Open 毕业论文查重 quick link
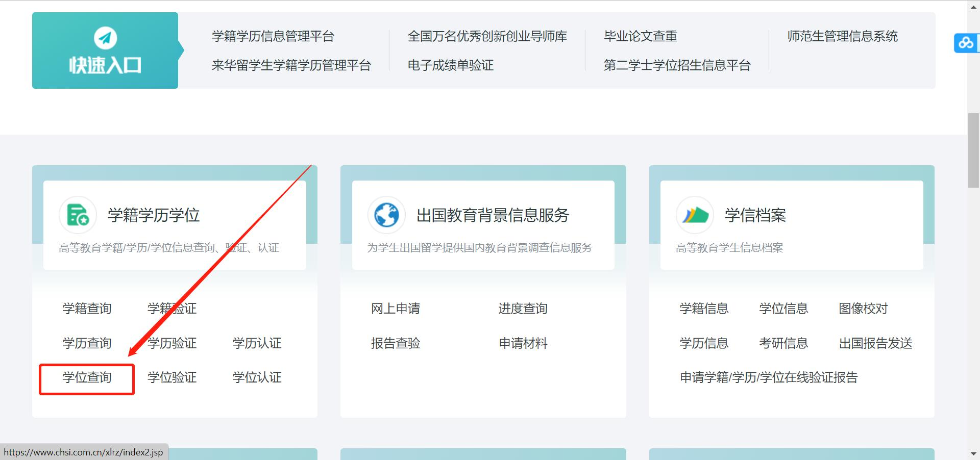Image resolution: width=980 pixels, height=460 pixels. 641,37
